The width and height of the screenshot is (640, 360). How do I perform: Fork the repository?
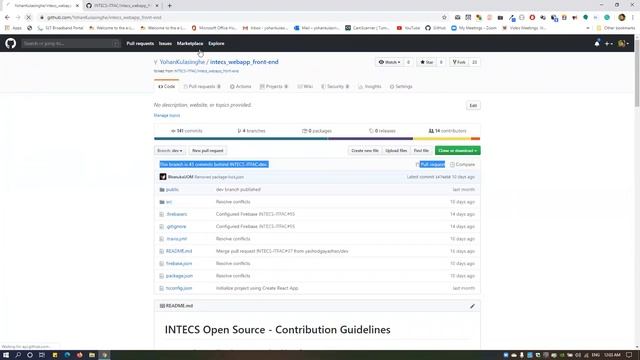click(459, 62)
